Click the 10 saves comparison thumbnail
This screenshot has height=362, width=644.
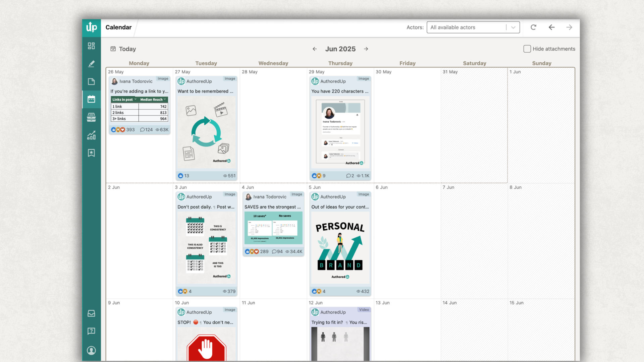click(x=273, y=228)
